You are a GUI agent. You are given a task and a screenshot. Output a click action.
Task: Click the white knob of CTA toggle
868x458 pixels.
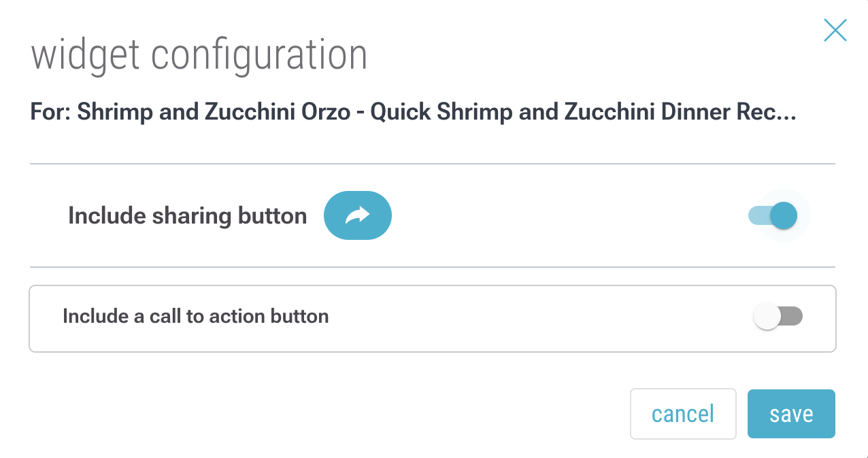pos(767,317)
